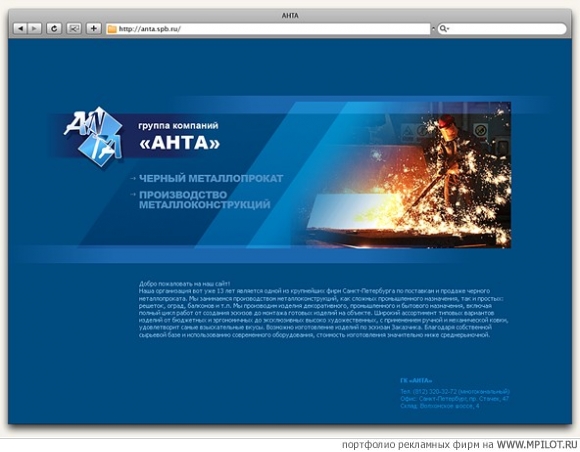Select the ГК «АНТА» contact heading

[416, 381]
